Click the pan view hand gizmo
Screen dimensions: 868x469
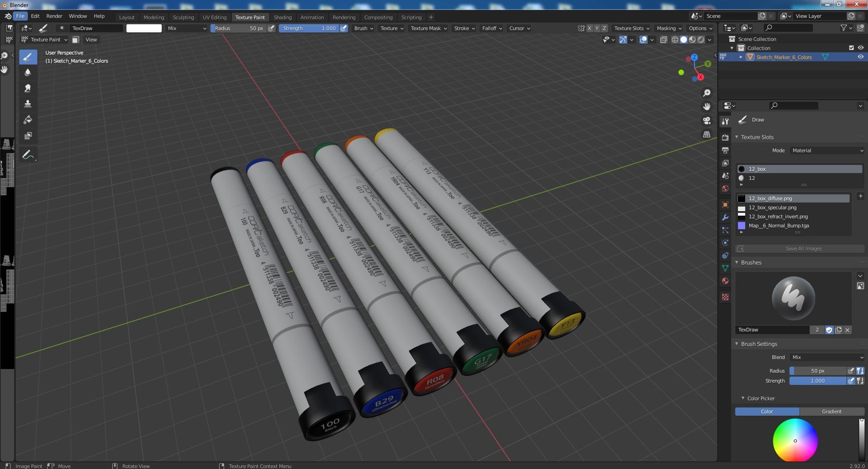pos(707,107)
